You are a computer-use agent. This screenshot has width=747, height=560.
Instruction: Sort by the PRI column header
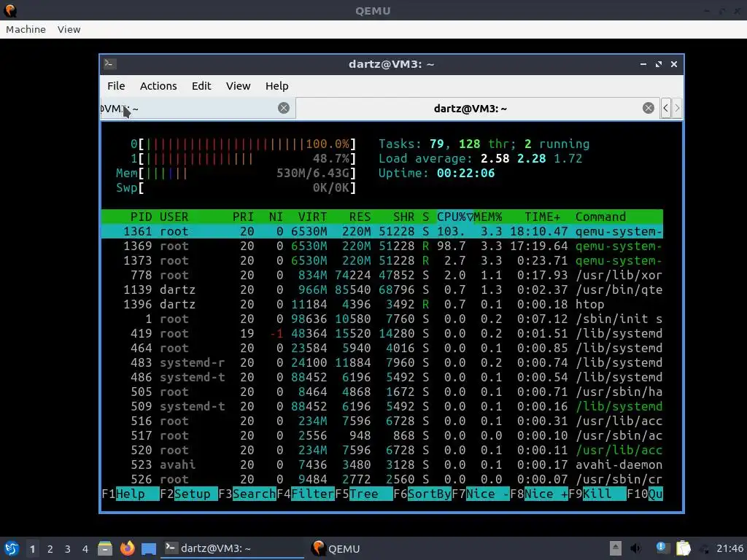click(243, 217)
